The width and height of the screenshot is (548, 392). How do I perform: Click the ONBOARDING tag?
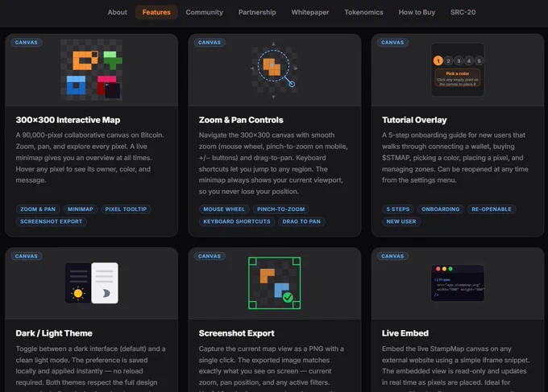click(x=440, y=209)
